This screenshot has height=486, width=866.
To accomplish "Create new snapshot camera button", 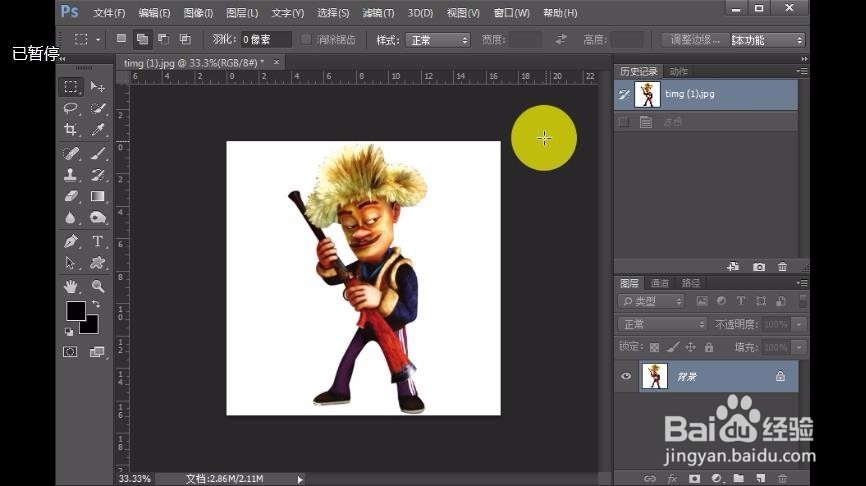I will [x=759, y=267].
